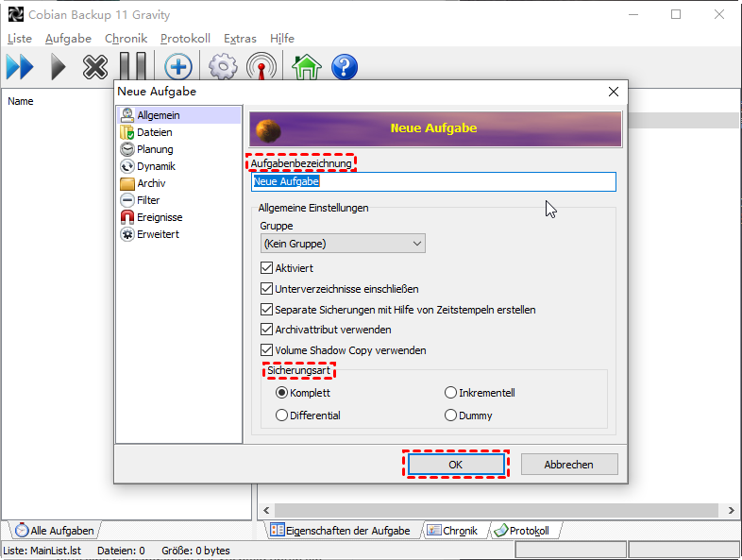Open the Extras menu

coord(240,39)
